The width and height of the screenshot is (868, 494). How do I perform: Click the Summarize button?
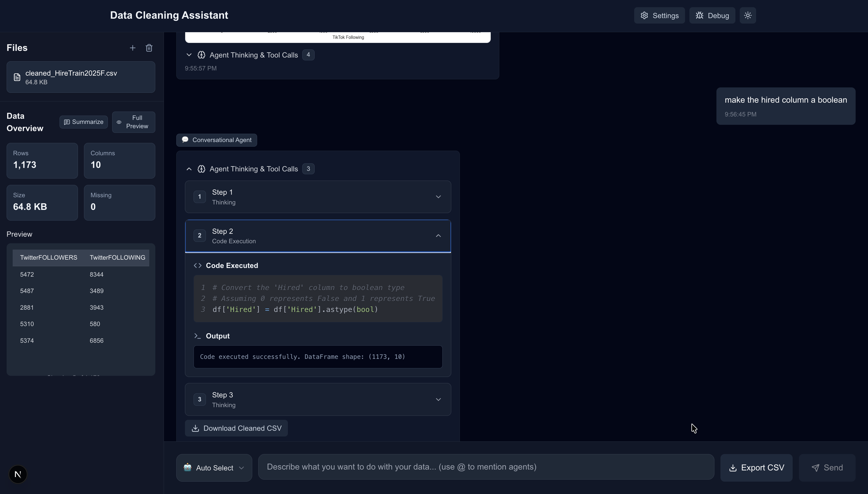(x=83, y=122)
